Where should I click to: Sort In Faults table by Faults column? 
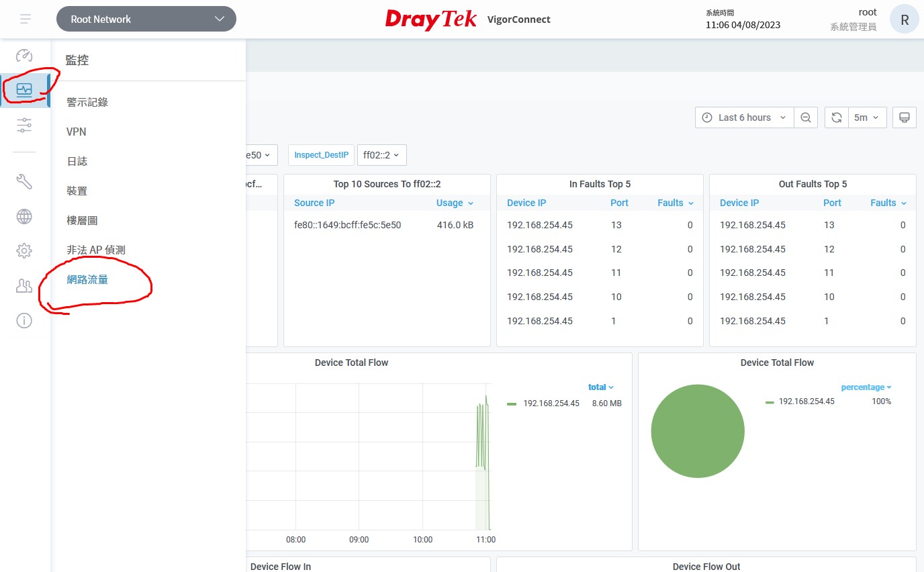[x=675, y=203]
